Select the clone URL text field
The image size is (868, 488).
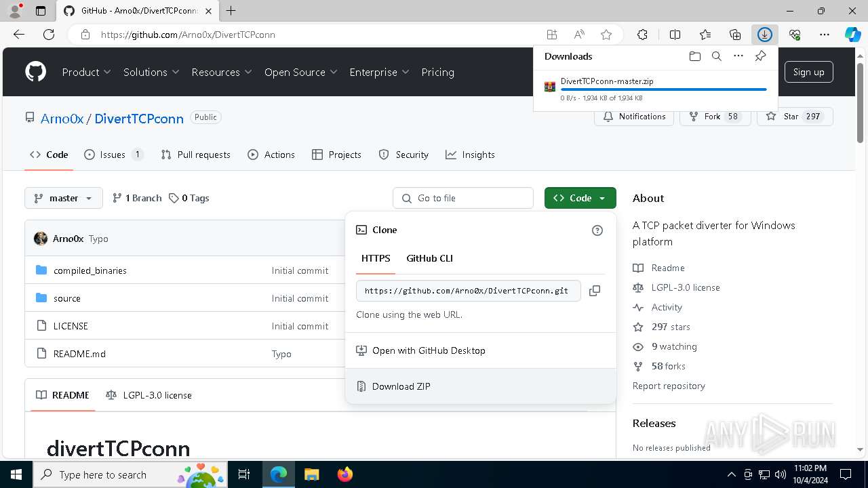pyautogui.click(x=469, y=291)
